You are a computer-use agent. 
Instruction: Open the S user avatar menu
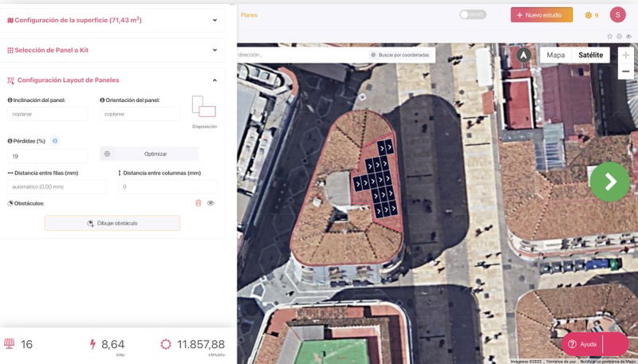click(x=617, y=14)
